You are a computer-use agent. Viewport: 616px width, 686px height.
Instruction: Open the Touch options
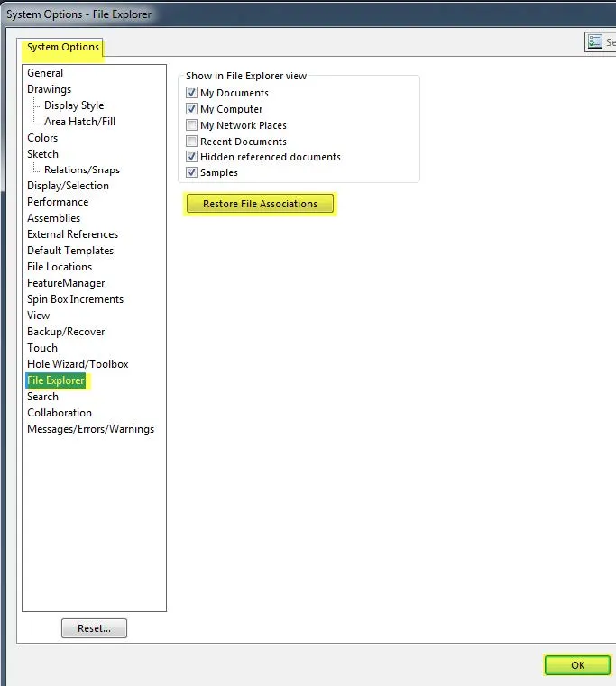coord(42,348)
